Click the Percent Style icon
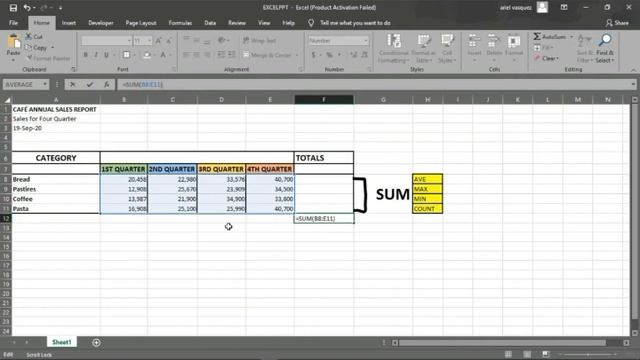This screenshot has width=640, height=360. click(x=329, y=55)
